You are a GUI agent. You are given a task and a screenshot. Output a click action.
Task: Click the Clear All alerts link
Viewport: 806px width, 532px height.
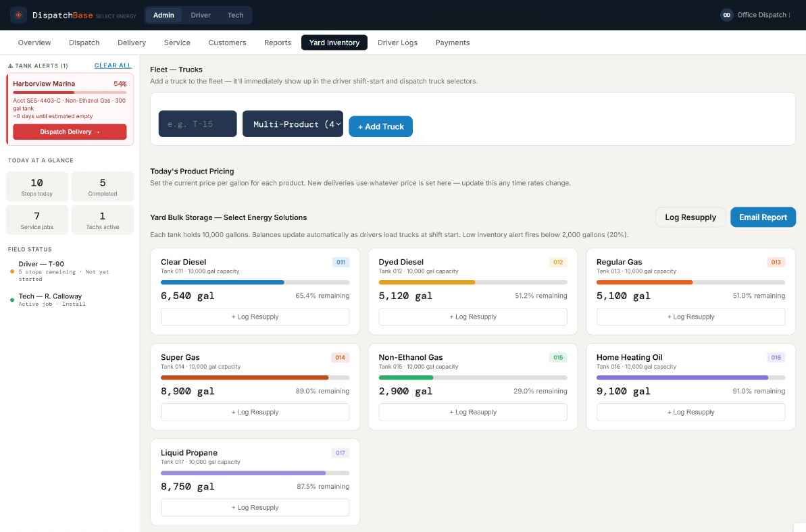tap(113, 65)
